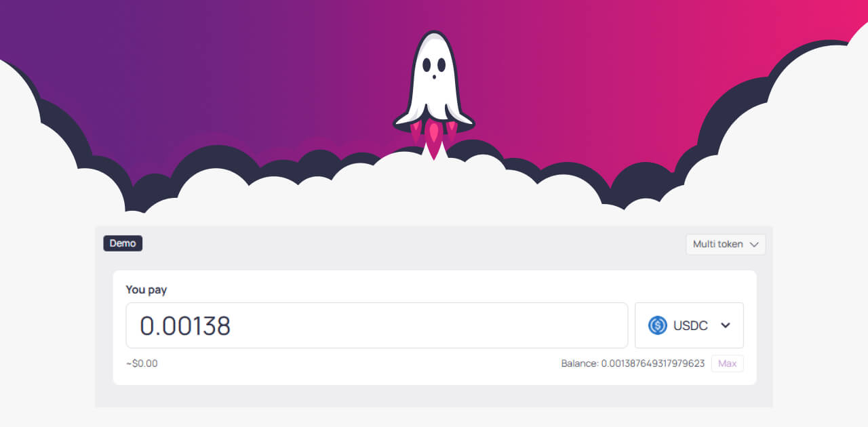Click the ~$0.00 estimated value text
This screenshot has width=868, height=427.
(x=142, y=363)
